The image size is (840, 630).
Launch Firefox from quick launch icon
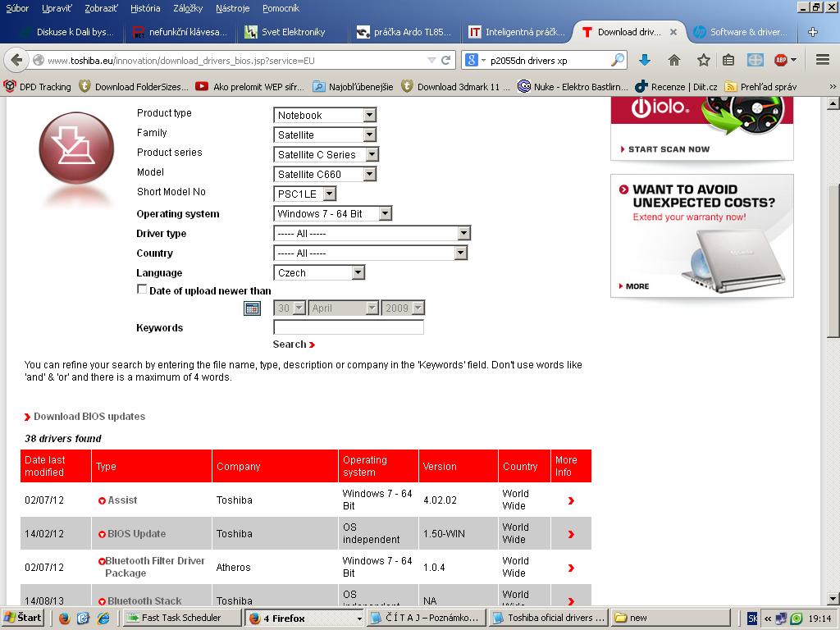tap(65, 619)
